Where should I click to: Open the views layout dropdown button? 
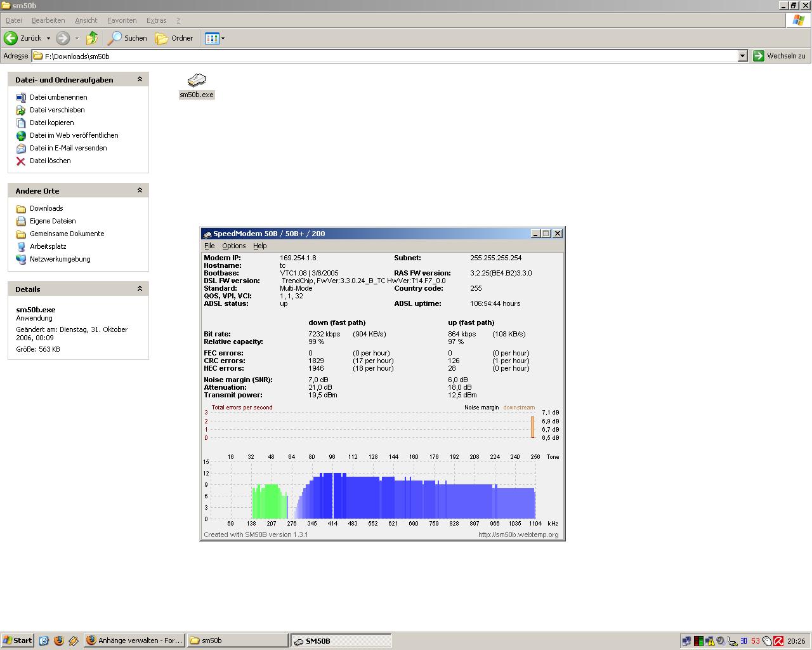[214, 38]
